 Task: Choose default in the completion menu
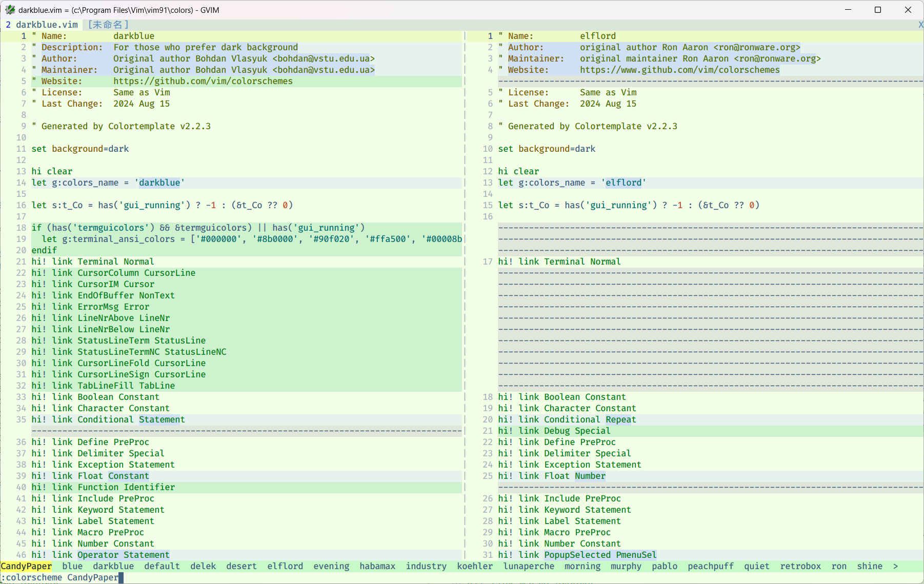162,566
